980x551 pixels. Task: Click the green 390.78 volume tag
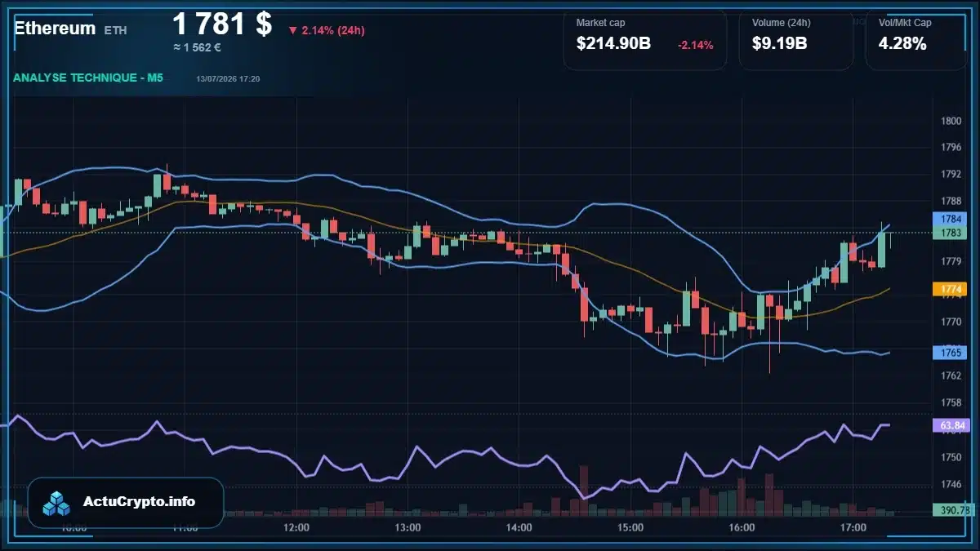click(x=952, y=509)
